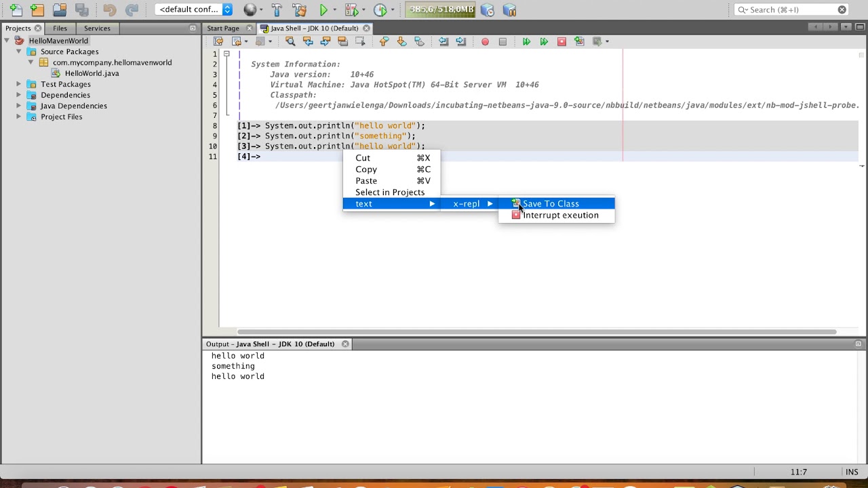
Task: Click the Profile IDE icon beside memory bar
Action: 487,10
